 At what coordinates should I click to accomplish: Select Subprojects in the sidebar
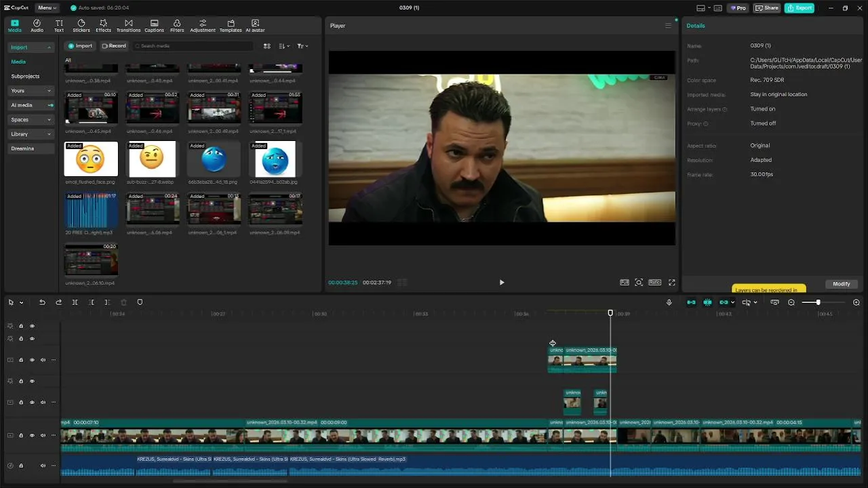click(25, 77)
